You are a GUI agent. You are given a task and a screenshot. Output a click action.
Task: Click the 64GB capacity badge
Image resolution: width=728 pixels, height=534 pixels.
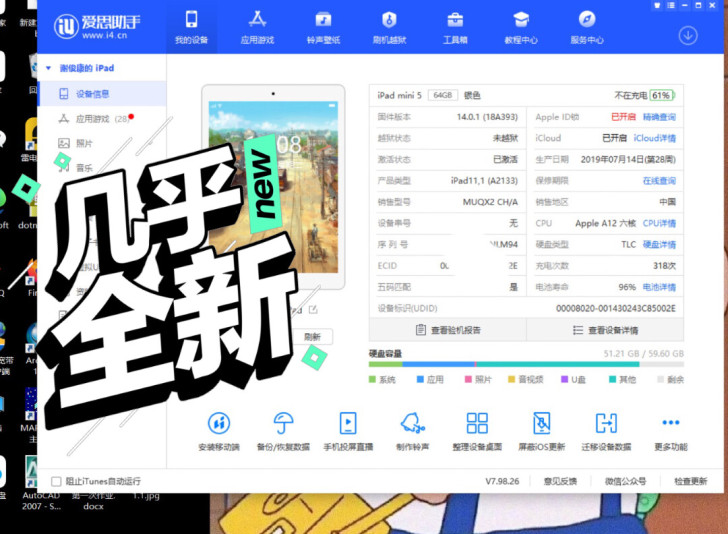click(442, 95)
